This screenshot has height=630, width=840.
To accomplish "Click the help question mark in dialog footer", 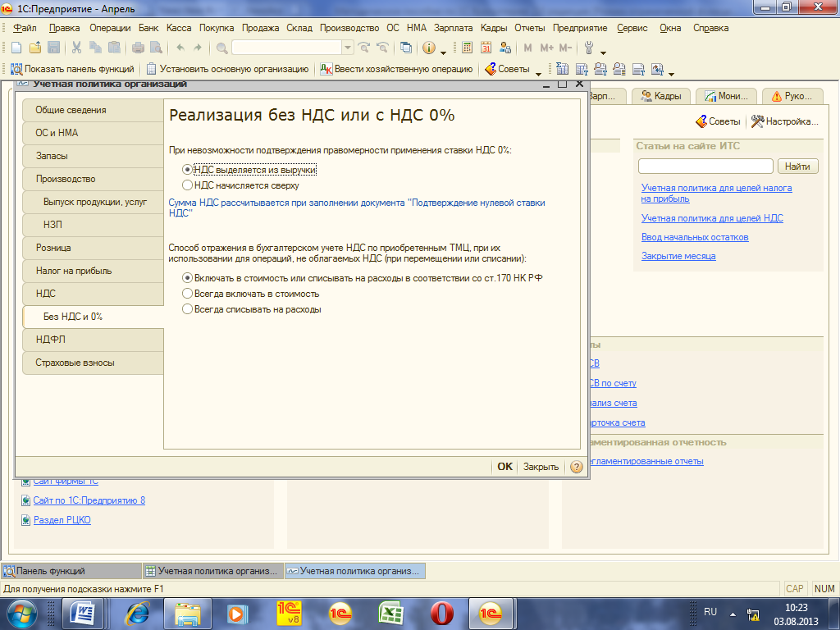I will click(x=577, y=467).
